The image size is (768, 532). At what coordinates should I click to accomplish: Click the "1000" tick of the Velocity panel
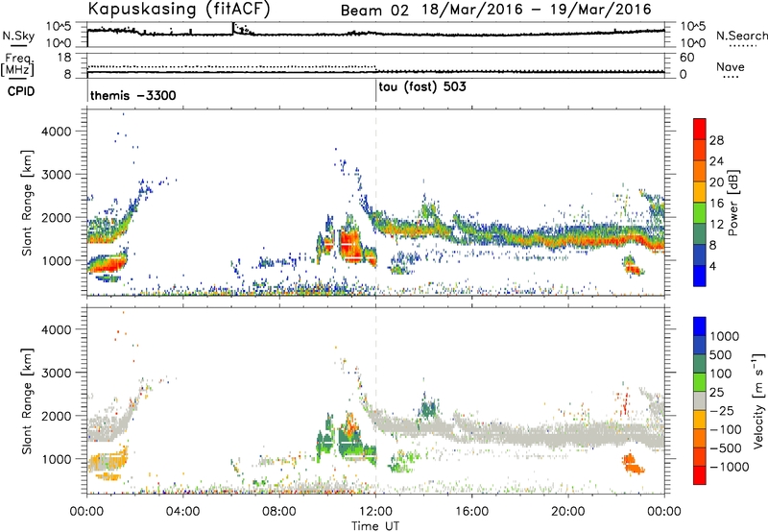click(x=56, y=459)
